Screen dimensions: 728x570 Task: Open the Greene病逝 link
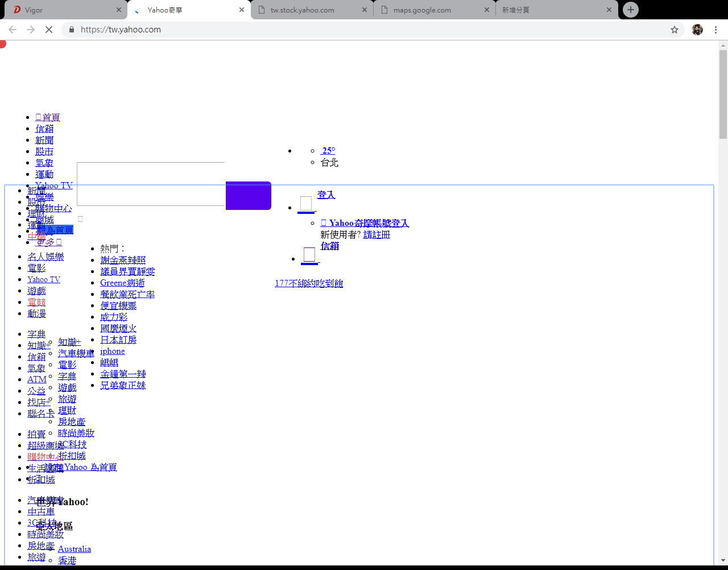pos(122,283)
